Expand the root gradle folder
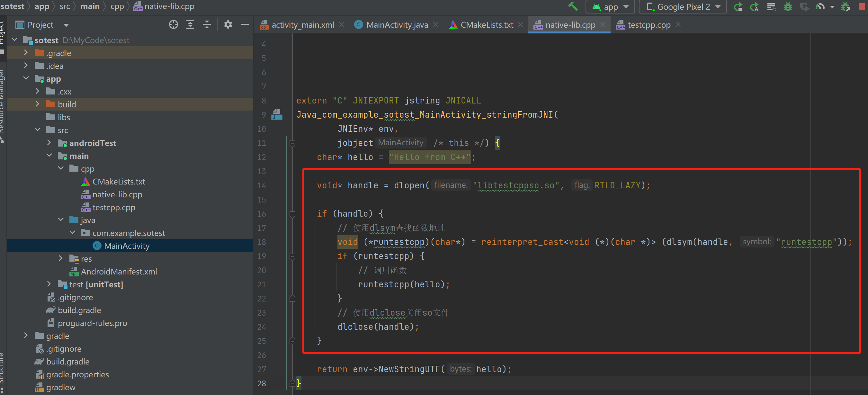Screen dimensions: 868x395 [x=26, y=335]
